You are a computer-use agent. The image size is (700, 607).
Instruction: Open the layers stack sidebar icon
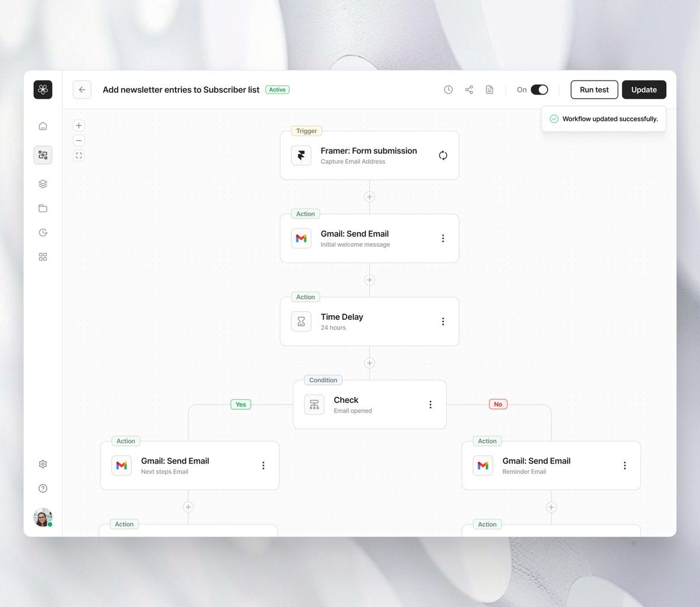point(43,184)
